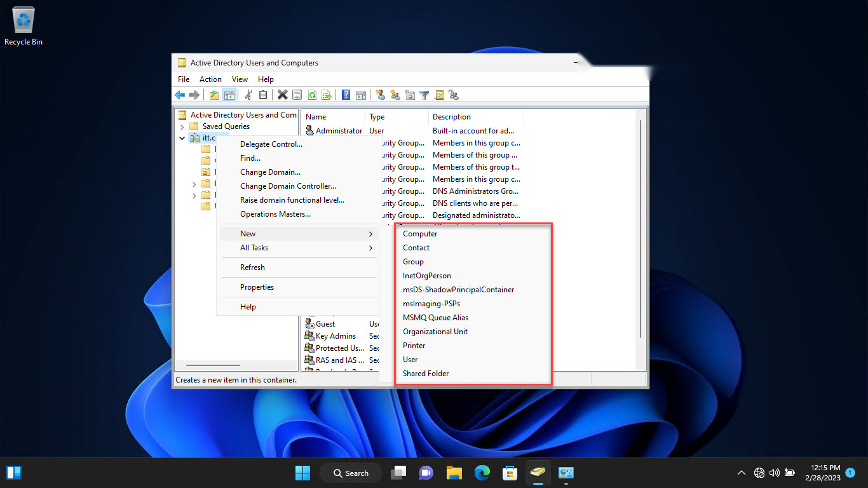Expand the New submenu arrow

click(370, 234)
